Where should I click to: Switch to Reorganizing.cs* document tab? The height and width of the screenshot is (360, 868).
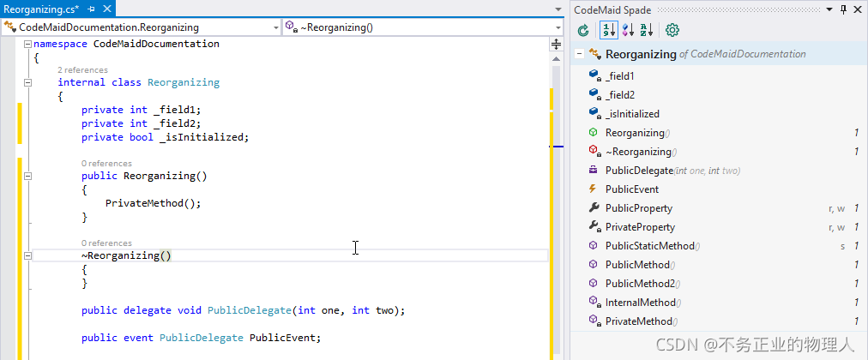(x=41, y=9)
